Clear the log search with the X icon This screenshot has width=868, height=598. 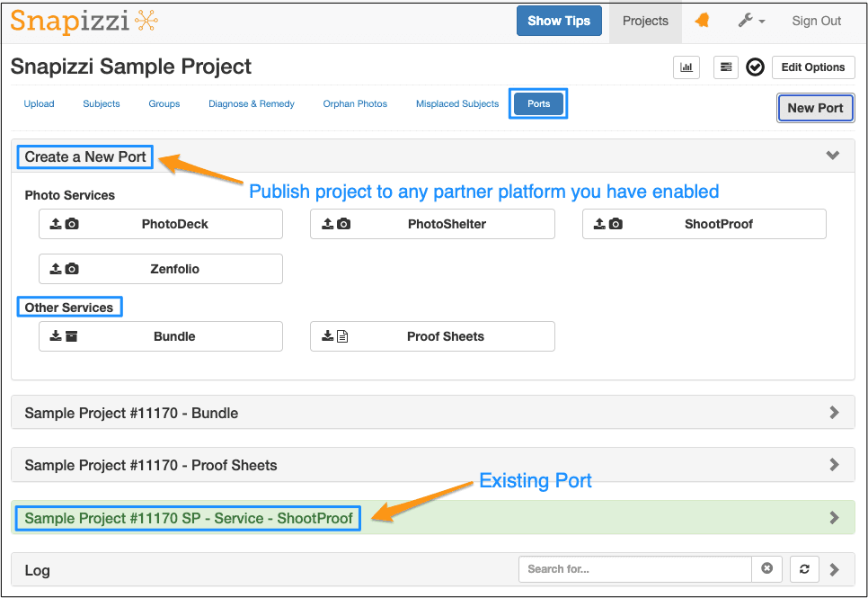766,568
